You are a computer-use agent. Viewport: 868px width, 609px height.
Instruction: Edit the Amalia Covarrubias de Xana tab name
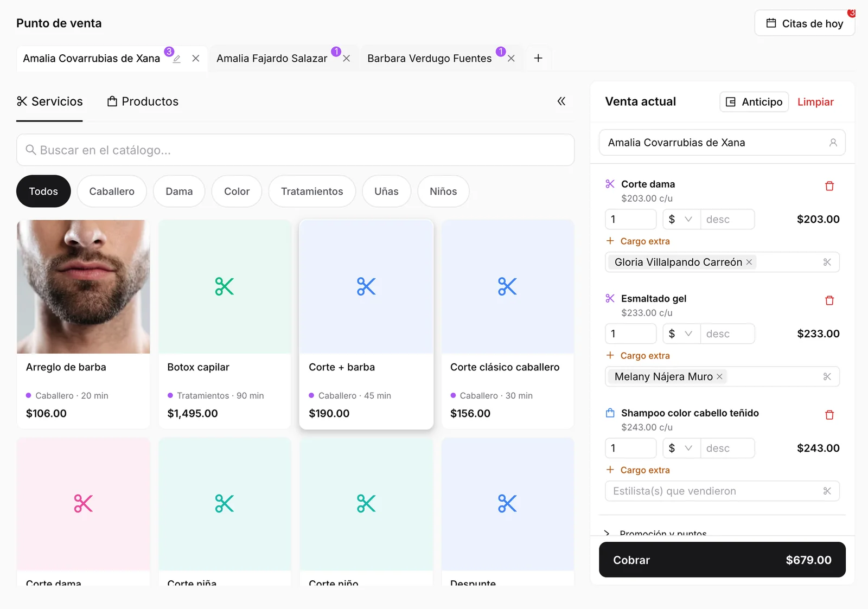point(177,59)
